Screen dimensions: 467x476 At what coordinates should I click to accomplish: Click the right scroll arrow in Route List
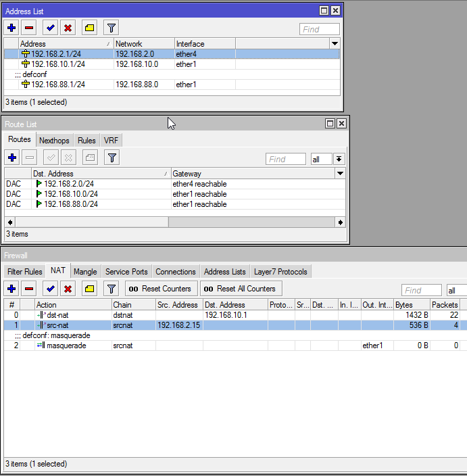(x=340, y=222)
